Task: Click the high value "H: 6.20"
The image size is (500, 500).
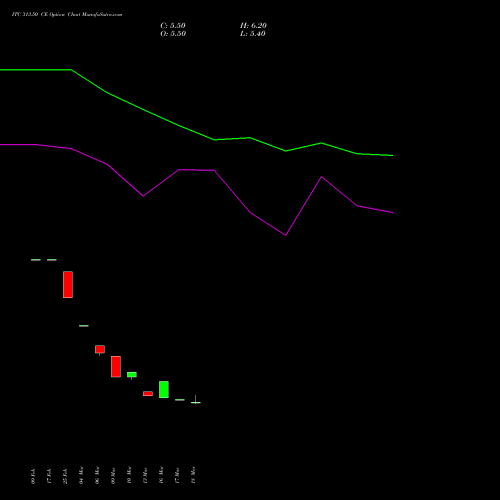Action: (x=253, y=26)
